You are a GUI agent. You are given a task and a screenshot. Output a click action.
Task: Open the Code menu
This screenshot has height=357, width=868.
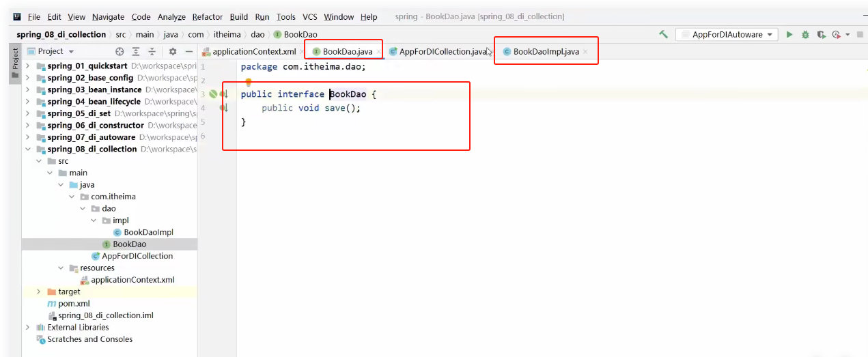tap(141, 16)
